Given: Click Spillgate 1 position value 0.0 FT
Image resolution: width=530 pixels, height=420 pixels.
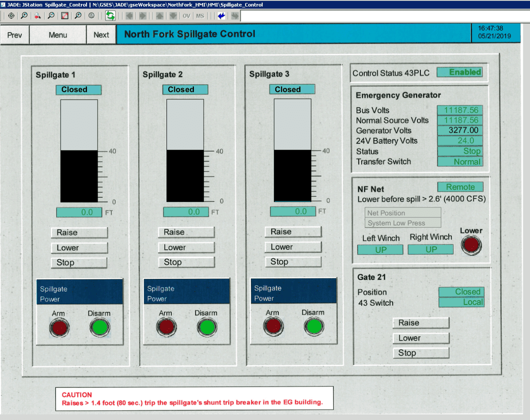Looking at the screenshot, I should pyautogui.click(x=79, y=212).
